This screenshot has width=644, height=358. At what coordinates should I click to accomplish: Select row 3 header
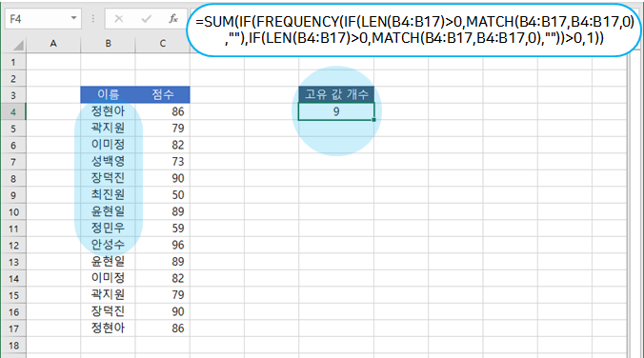tap(13, 95)
